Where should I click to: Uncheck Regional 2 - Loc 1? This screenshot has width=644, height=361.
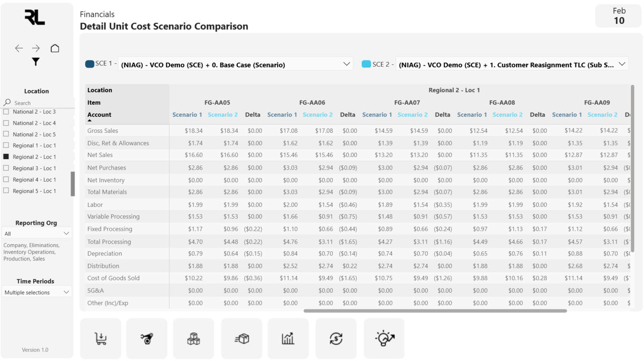tap(6, 157)
